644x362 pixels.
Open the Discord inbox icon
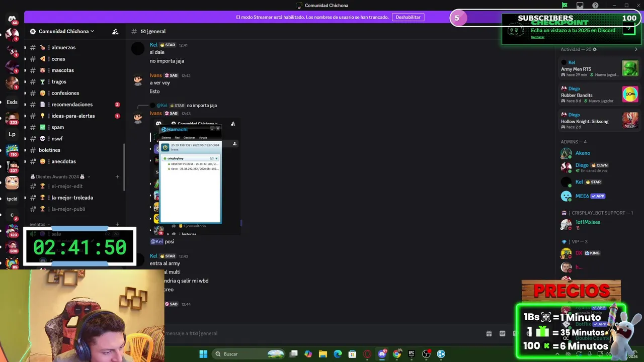pos(580,6)
